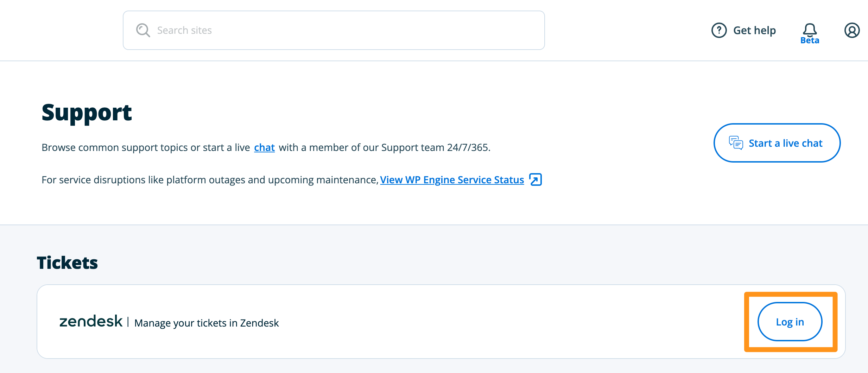Click the magnifying glass search icon
The height and width of the screenshot is (373, 868).
(x=143, y=30)
